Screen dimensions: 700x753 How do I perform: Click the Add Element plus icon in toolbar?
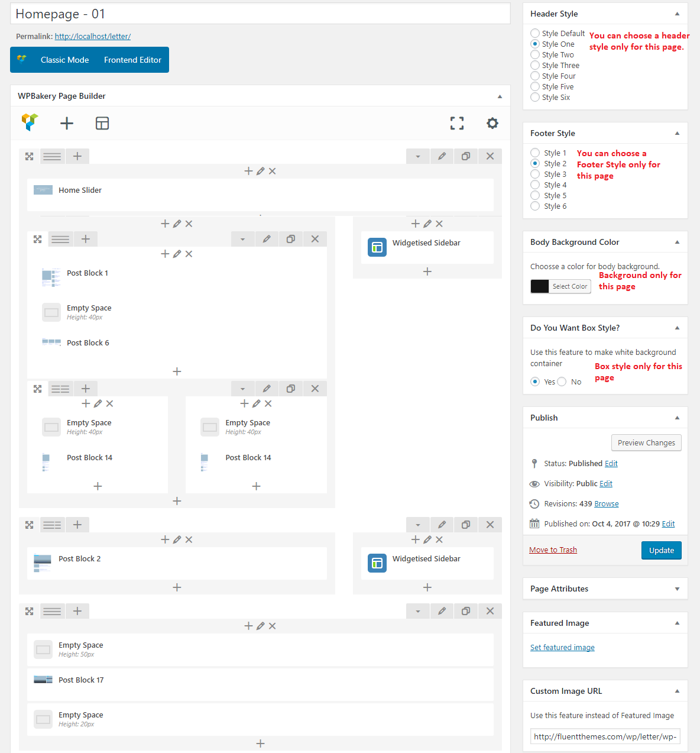67,123
